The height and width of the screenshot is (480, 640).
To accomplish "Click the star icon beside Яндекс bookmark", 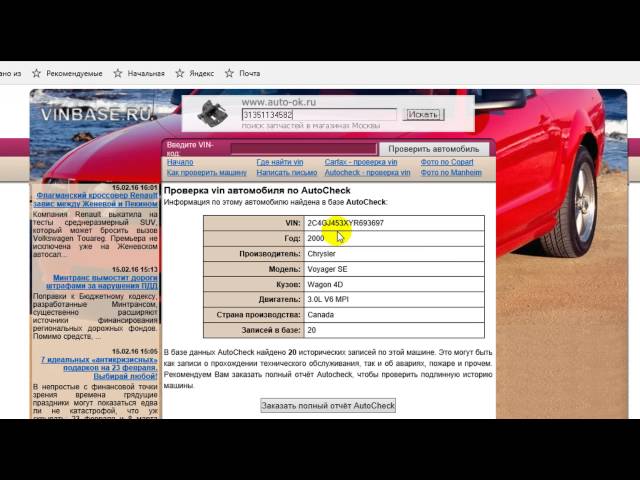I will tap(179, 73).
